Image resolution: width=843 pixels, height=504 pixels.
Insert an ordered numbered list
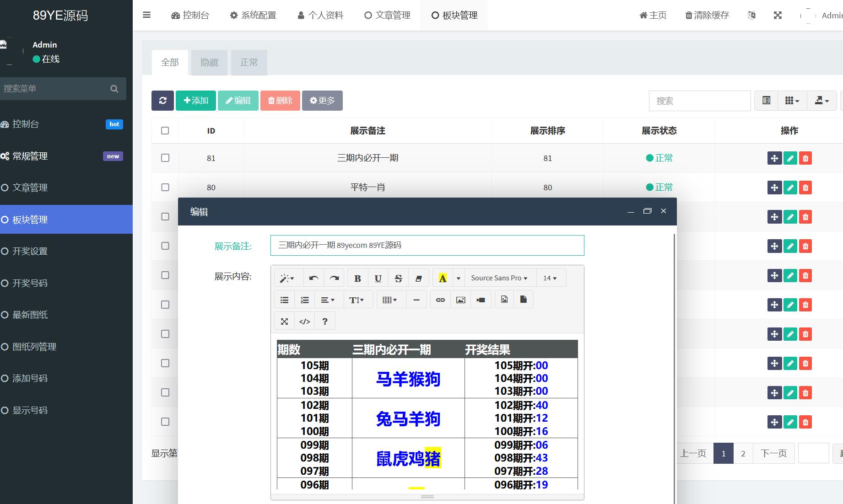pos(304,300)
